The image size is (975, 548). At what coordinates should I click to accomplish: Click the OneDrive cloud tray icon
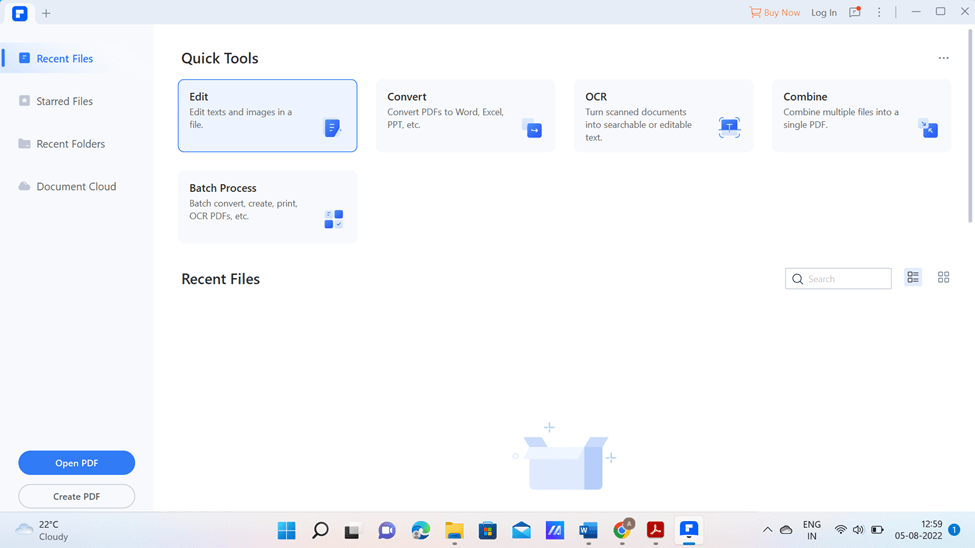tap(786, 530)
